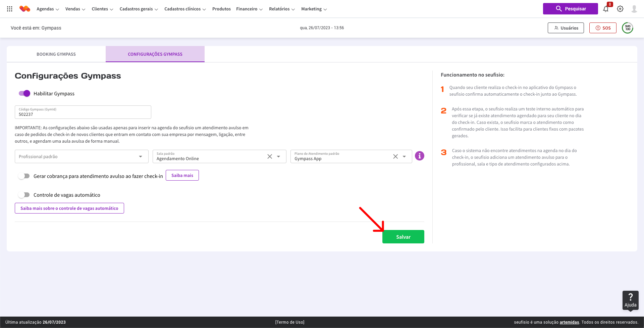Screen dimensions: 644x328
Task: Click the purple info icon
Action: pyautogui.click(x=420, y=156)
